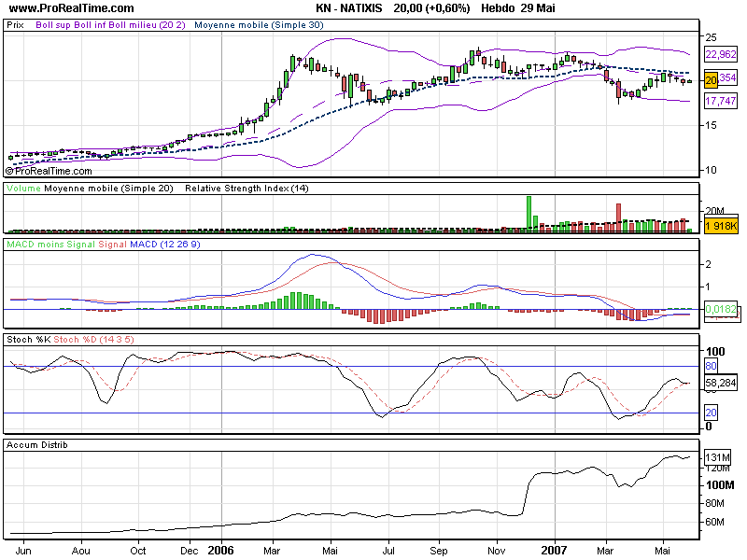Click the Jun time axis label
This screenshot has width=747, height=560.
point(22,551)
